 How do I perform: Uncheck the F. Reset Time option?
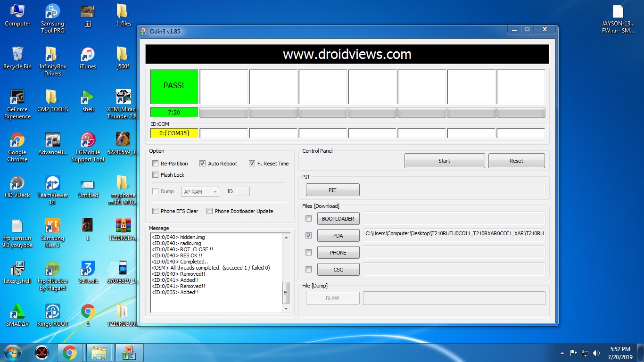pos(252,164)
